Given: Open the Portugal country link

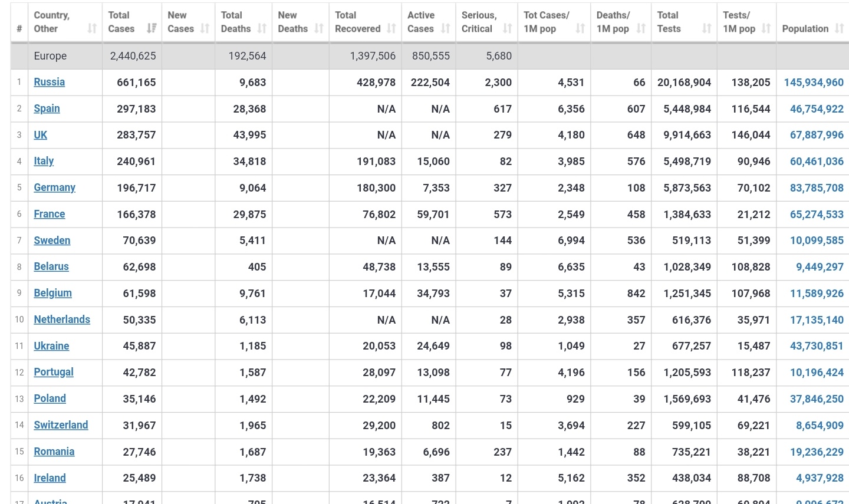Looking at the screenshot, I should (x=54, y=372).
